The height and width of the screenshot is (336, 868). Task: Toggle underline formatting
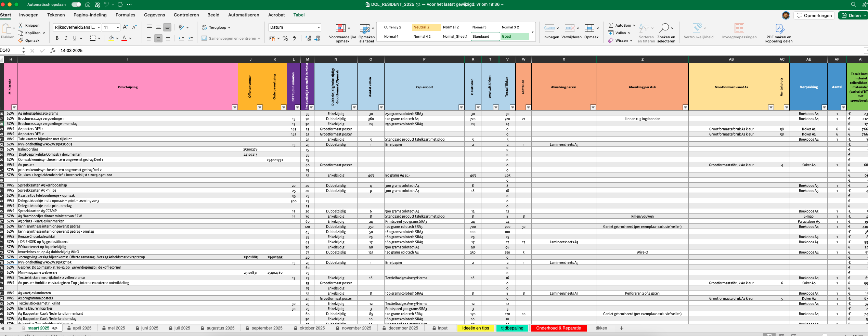[75, 38]
